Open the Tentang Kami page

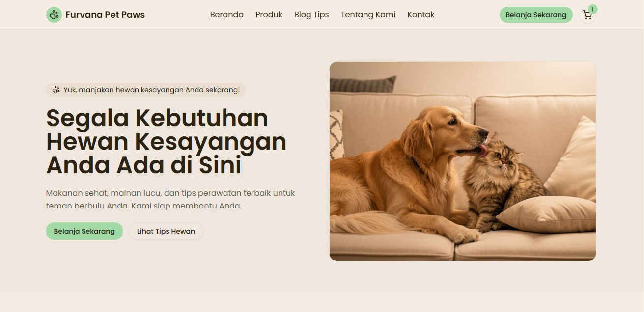coord(368,15)
